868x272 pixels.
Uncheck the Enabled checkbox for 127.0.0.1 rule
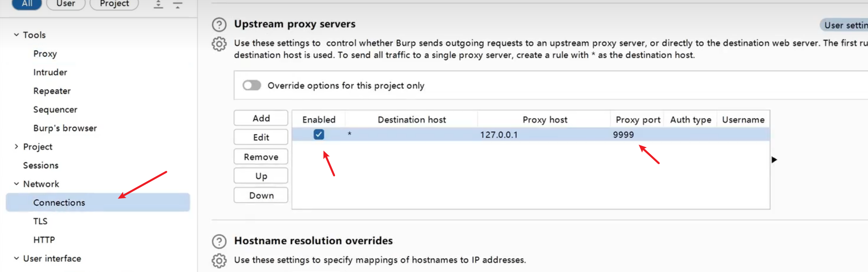pyautogui.click(x=319, y=135)
